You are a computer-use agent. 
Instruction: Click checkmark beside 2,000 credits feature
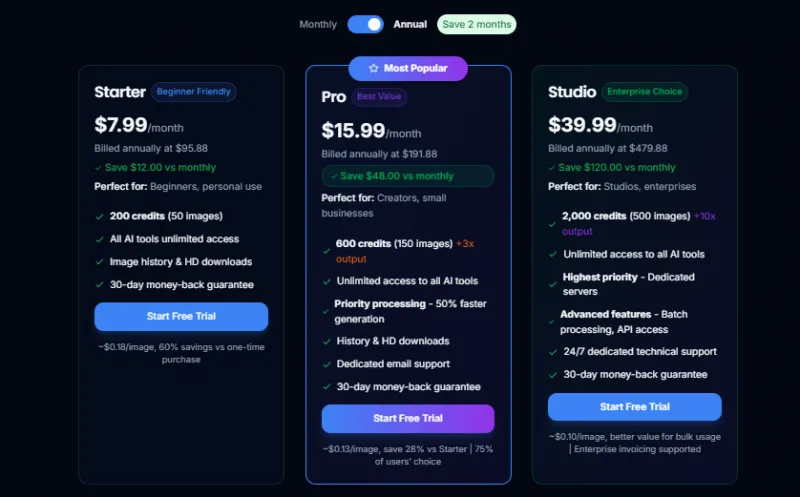coord(552,223)
